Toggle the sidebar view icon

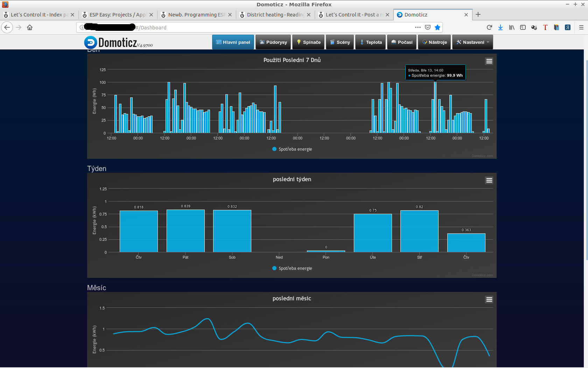(523, 27)
